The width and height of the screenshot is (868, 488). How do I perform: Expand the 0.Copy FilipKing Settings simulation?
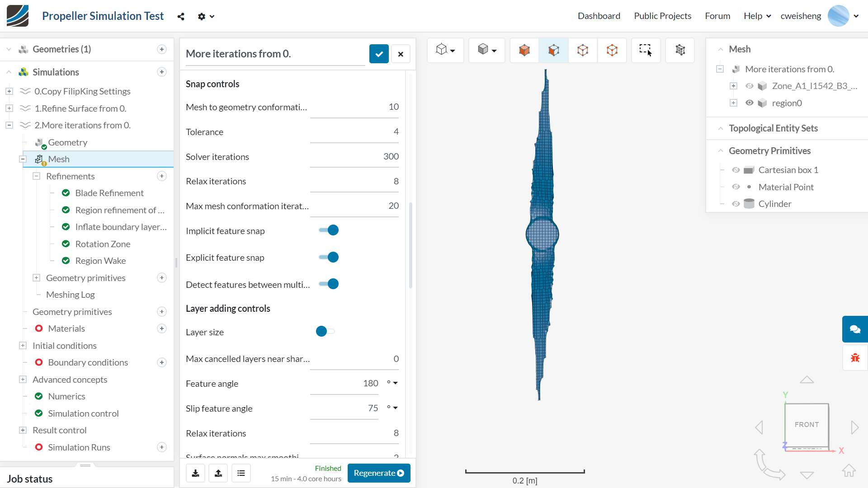coord(9,91)
